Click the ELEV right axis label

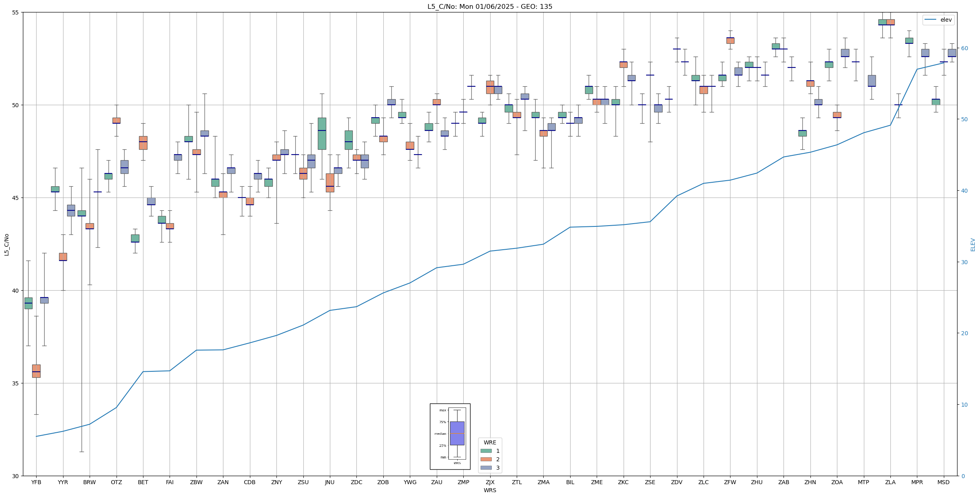coord(973,244)
